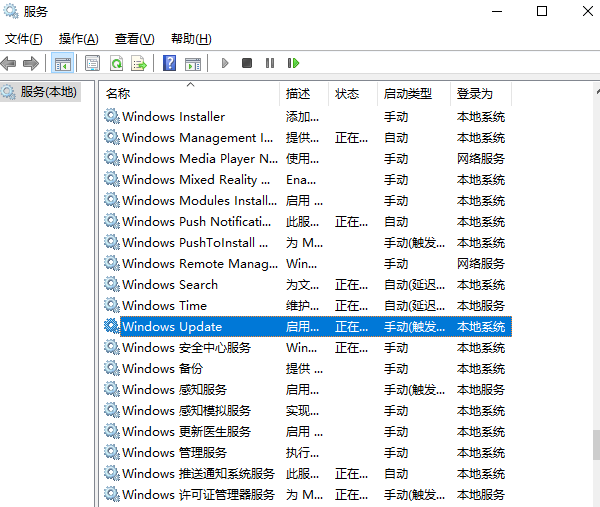Screen dimensions: 600x507
Task: Open the 查看(V) menu
Action: (135, 39)
